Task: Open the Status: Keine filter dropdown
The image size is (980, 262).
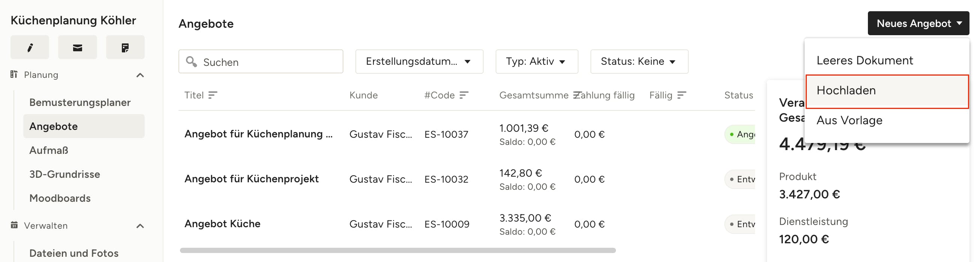Action: click(639, 61)
